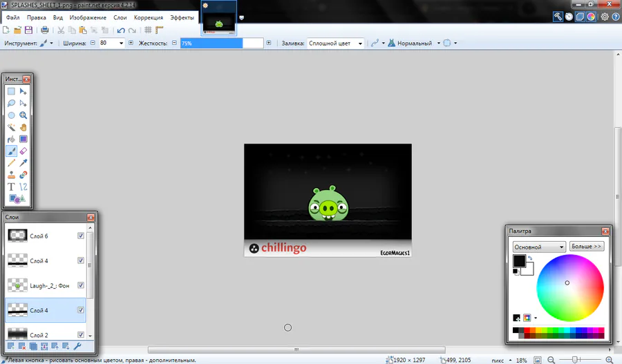
Task: Select the Eraser tool
Action: tap(23, 151)
